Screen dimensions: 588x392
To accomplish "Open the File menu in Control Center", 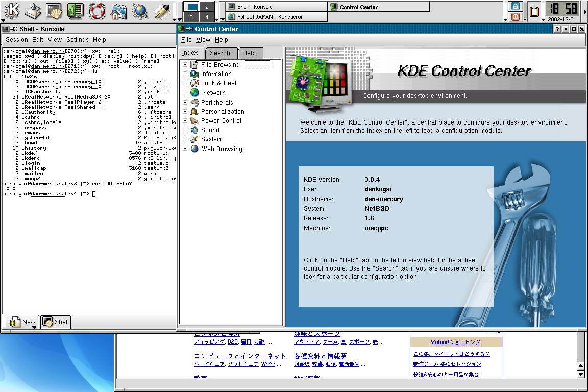I will (x=186, y=40).
